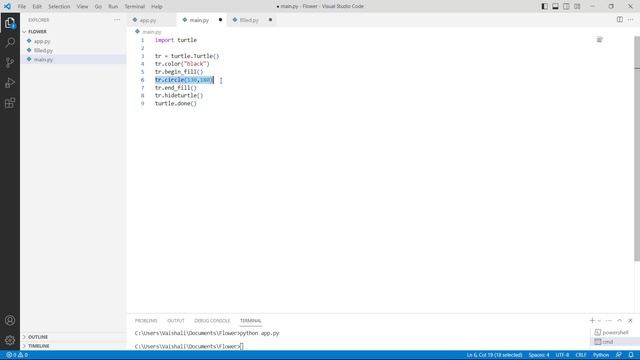Split the editor to the right

point(620,20)
